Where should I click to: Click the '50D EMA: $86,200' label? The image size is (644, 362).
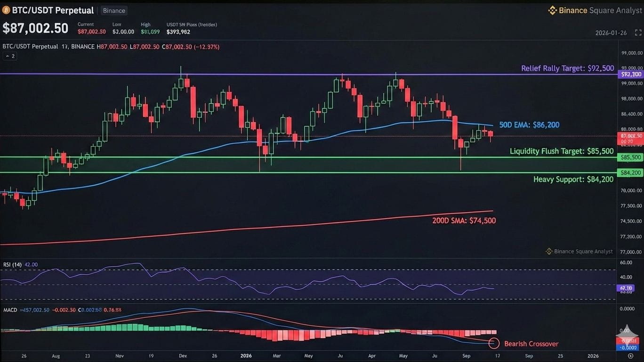tap(529, 125)
